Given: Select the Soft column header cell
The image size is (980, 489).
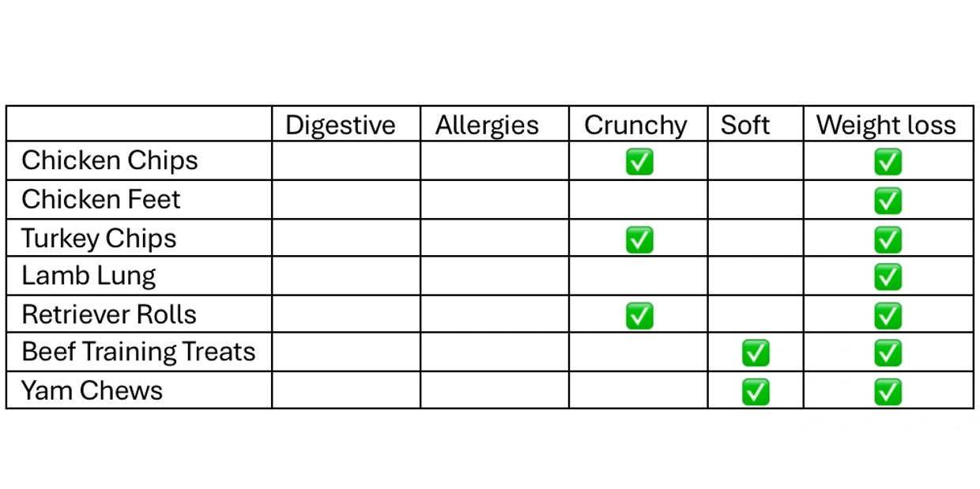Looking at the screenshot, I should (x=744, y=125).
